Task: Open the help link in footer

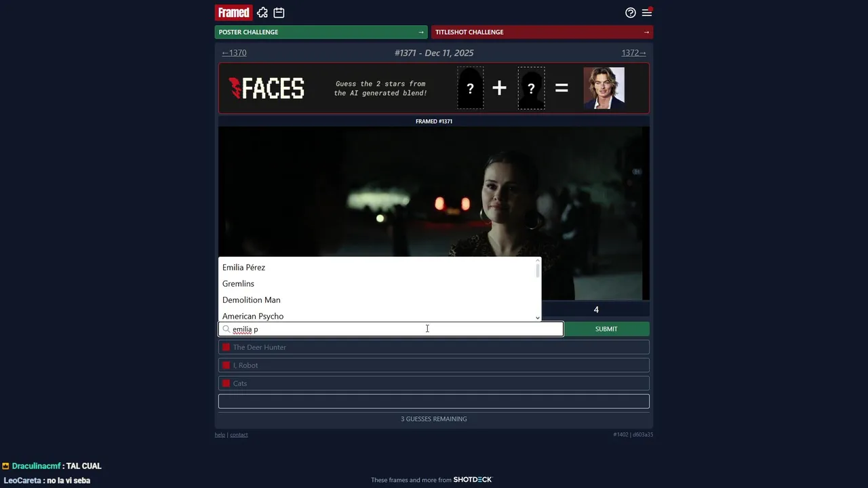Action: click(220, 434)
